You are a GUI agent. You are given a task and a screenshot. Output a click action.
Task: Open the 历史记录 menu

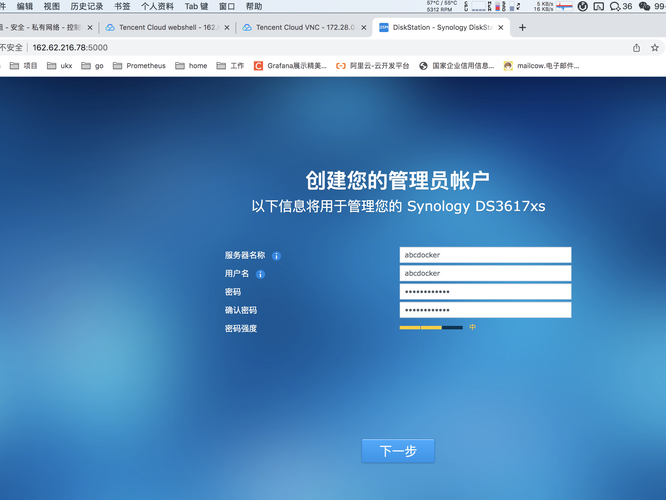pos(87,6)
